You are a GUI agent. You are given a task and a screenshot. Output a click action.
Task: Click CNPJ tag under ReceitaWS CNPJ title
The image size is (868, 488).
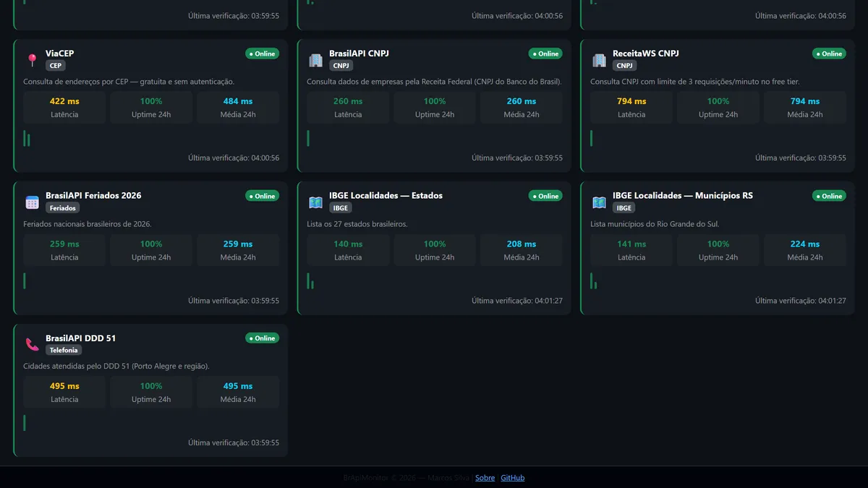(624, 66)
